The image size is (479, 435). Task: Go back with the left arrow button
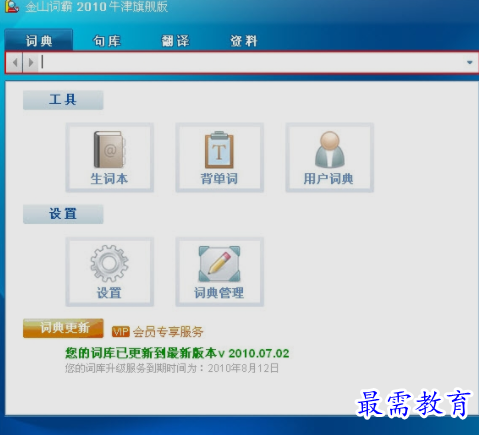15,62
